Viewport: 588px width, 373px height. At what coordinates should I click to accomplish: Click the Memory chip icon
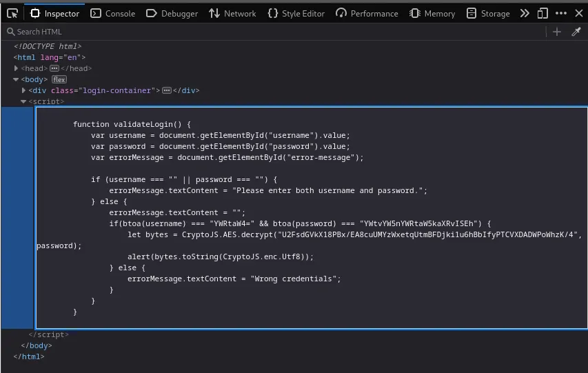click(415, 14)
